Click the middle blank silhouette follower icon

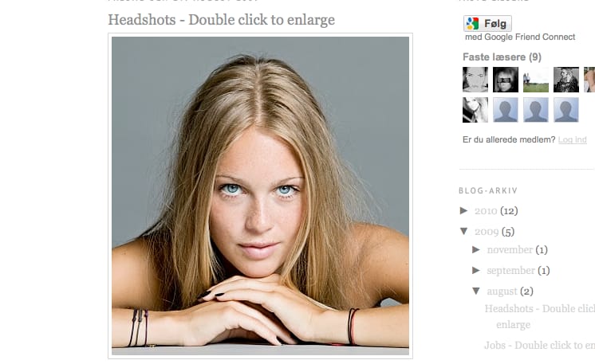536,110
